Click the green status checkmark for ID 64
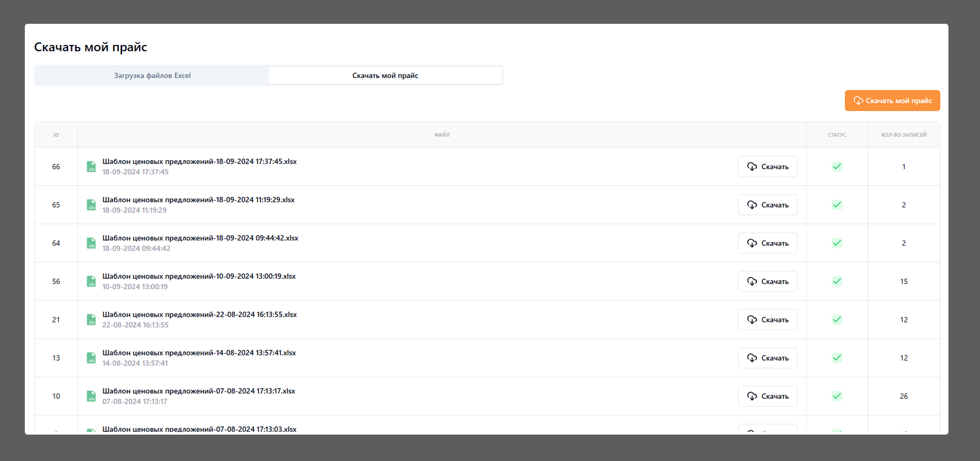This screenshot has height=461, width=980. pyautogui.click(x=837, y=243)
